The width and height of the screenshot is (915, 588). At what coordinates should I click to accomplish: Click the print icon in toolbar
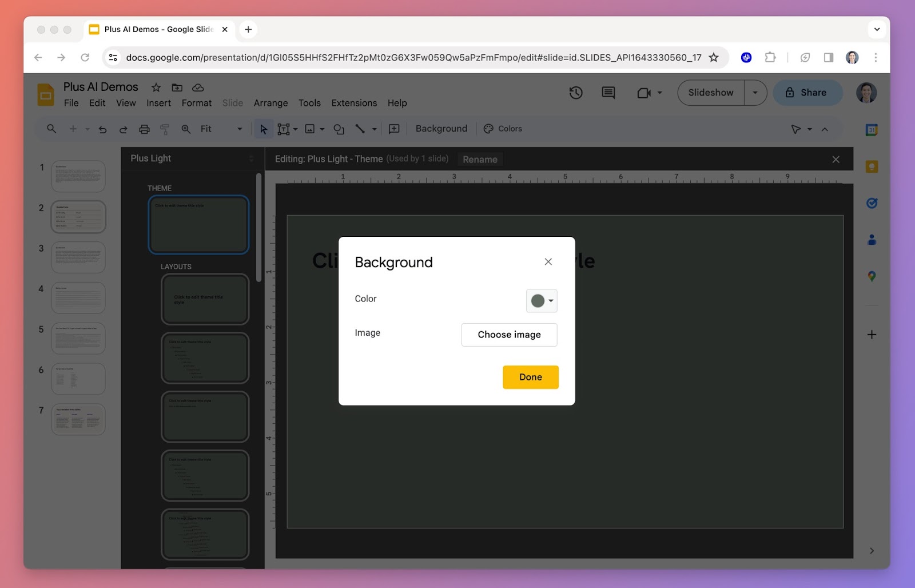144,129
